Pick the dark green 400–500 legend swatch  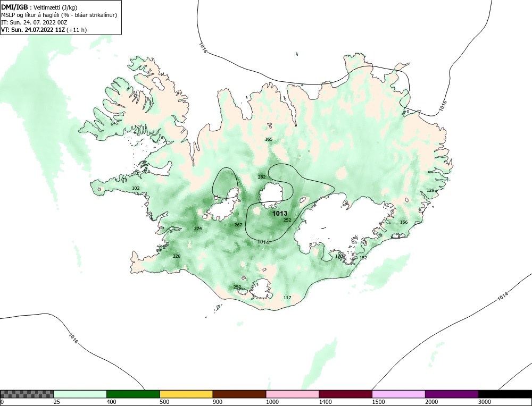pyautogui.click(x=133, y=394)
